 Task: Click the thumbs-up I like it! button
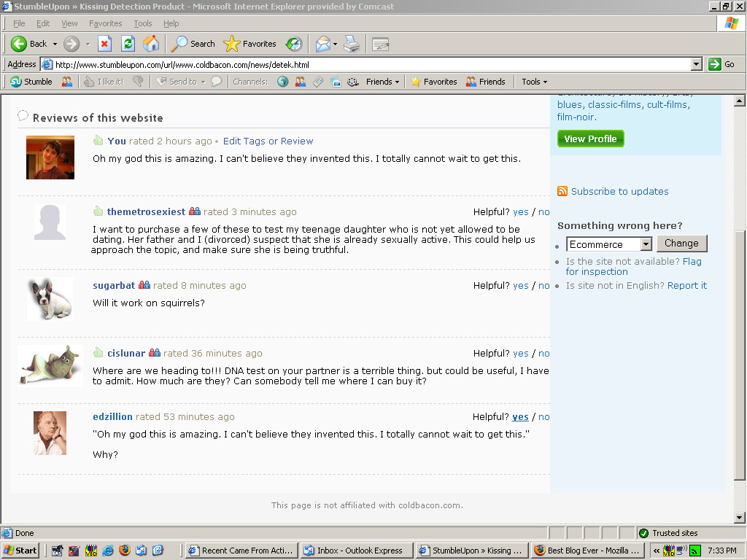click(x=104, y=82)
